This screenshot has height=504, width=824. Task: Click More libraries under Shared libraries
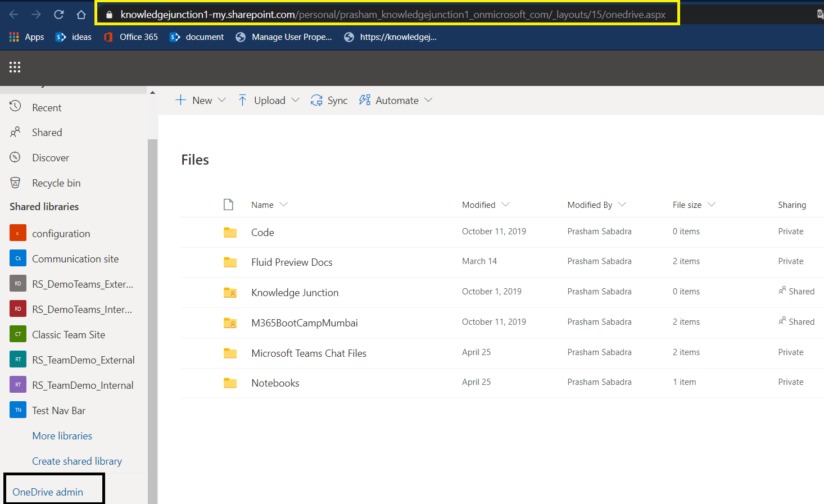62,435
